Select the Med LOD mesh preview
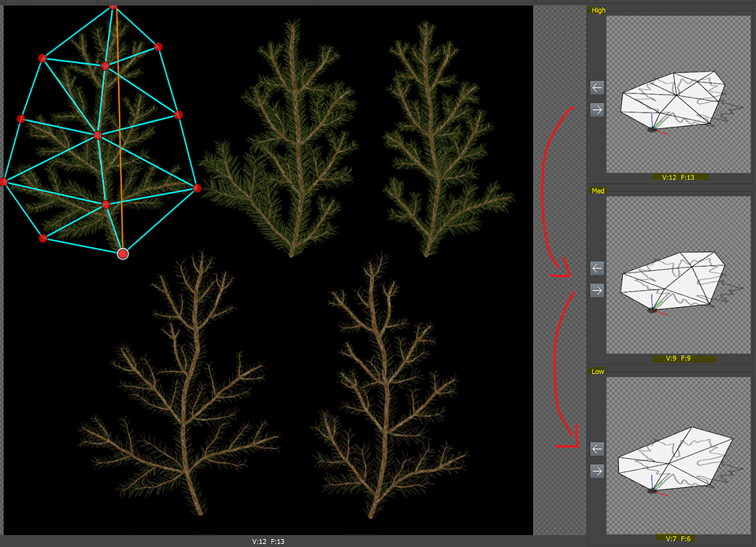Image resolution: width=756 pixels, height=547 pixels. coord(678,275)
